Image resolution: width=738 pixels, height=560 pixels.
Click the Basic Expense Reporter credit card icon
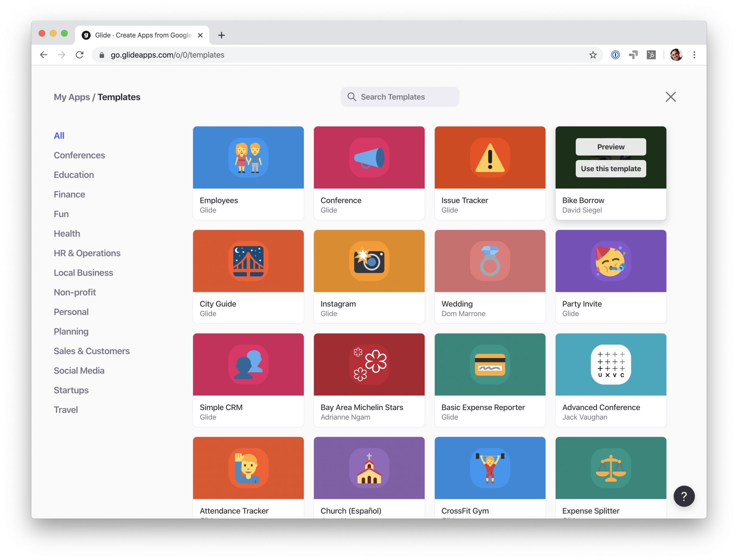(490, 364)
